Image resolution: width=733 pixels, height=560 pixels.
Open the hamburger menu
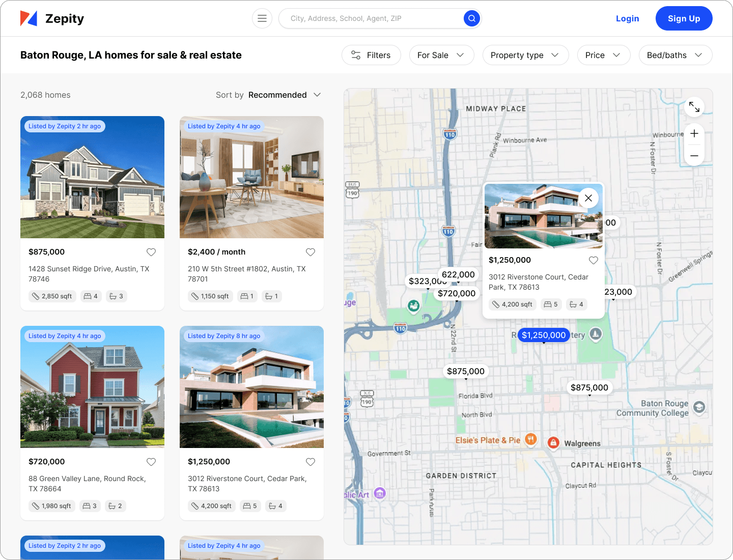262,18
